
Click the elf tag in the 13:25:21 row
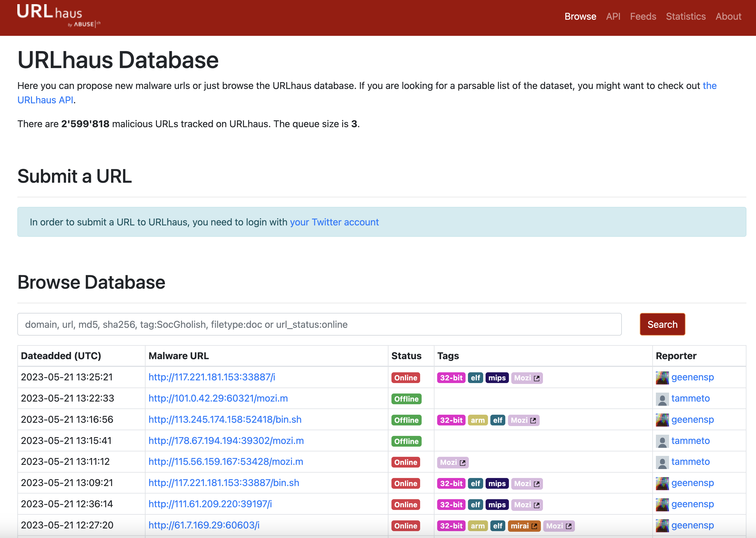point(475,378)
